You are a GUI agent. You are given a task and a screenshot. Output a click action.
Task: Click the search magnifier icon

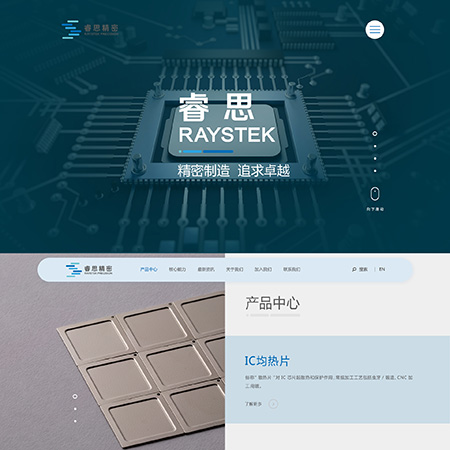354,269
